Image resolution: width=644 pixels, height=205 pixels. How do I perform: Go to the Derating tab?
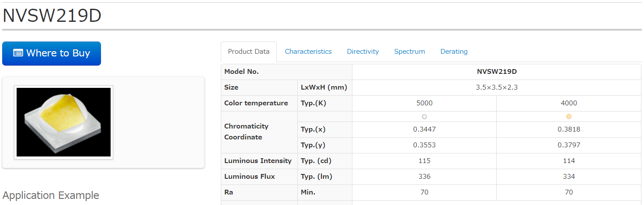(x=454, y=52)
